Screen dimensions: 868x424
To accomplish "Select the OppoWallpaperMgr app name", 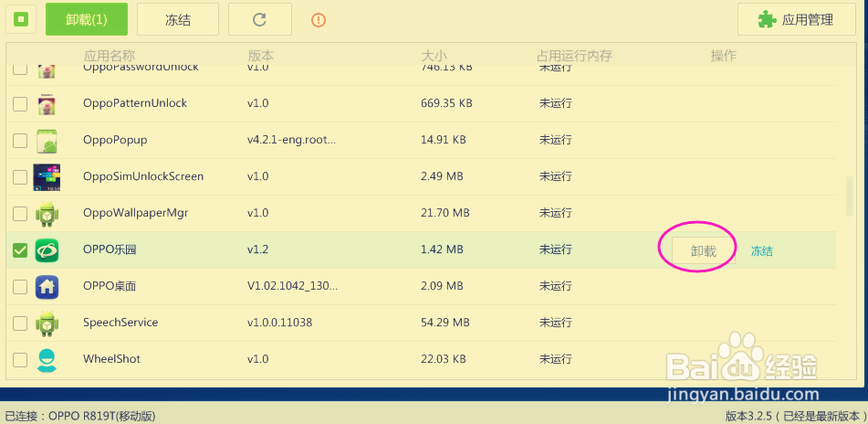I will pyautogui.click(x=136, y=213).
